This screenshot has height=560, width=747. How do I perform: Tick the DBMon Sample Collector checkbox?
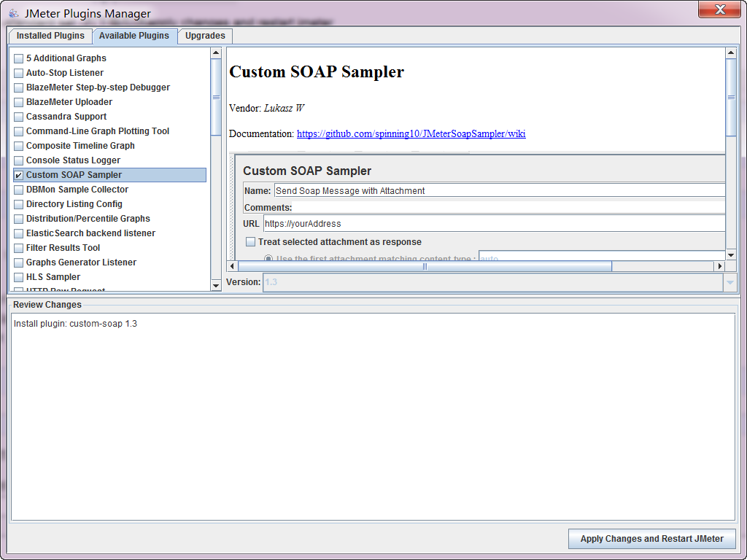tap(18, 190)
